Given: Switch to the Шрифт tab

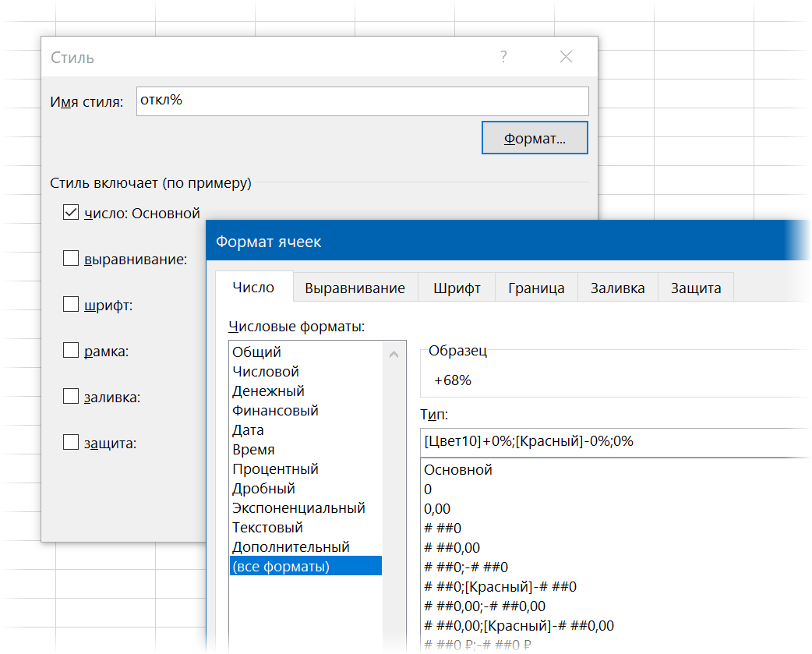Looking at the screenshot, I should (457, 288).
